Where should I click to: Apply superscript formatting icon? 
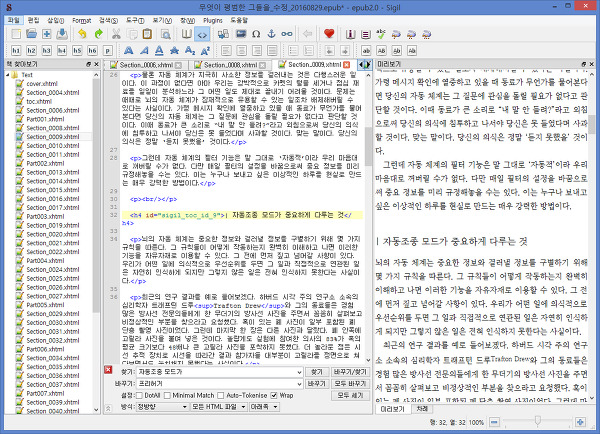click(x=205, y=51)
